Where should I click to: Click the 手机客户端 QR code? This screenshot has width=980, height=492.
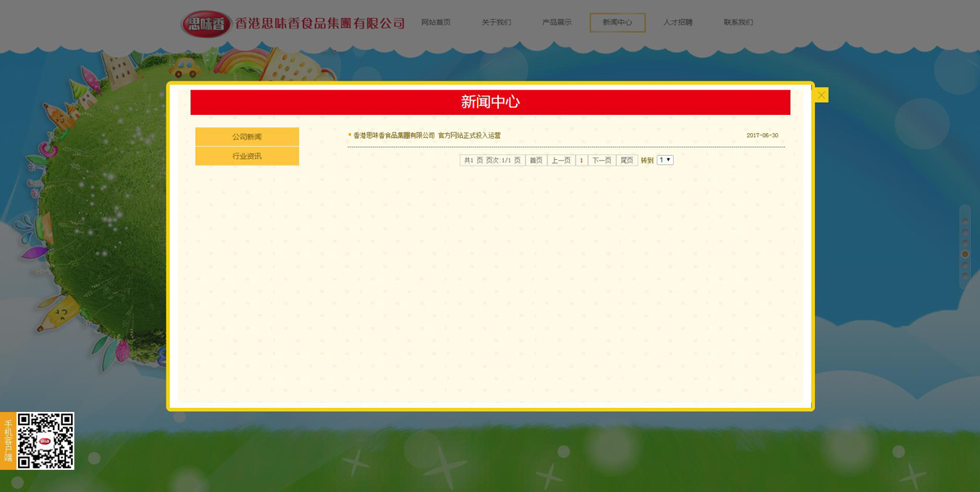click(x=46, y=441)
